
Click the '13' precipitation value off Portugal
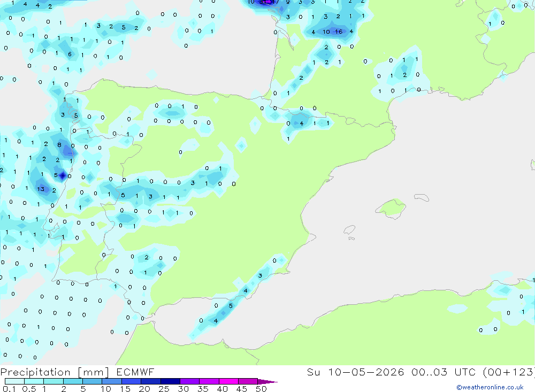click(x=41, y=189)
